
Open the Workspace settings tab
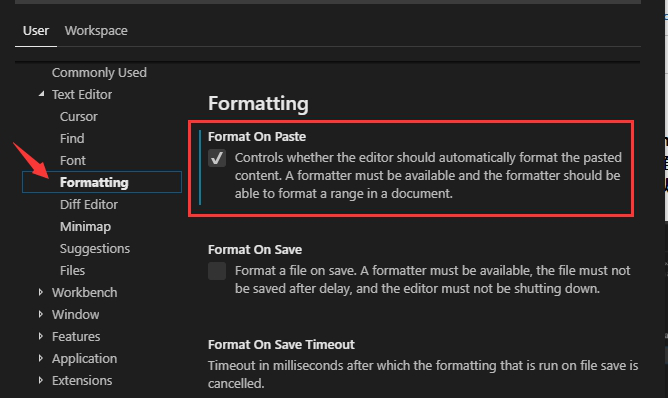[x=96, y=31]
